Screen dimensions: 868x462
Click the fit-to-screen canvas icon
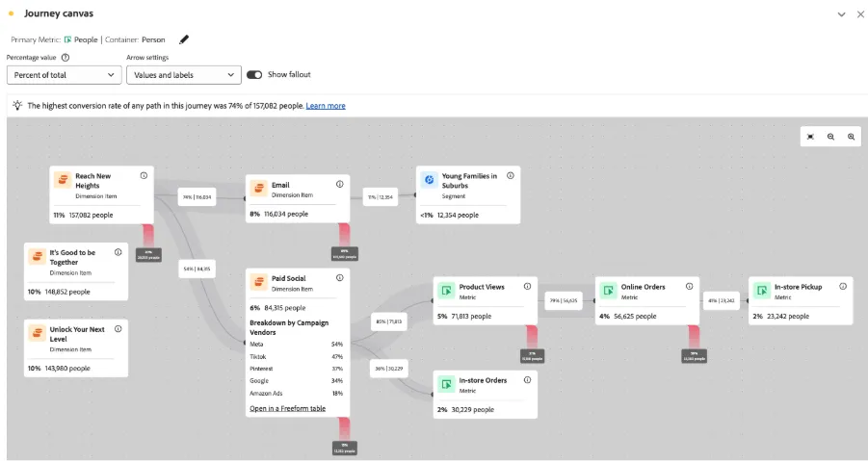(810, 137)
